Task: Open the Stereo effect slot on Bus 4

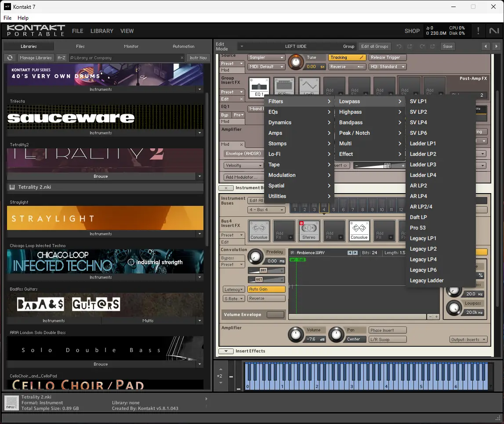Action: 309,231
